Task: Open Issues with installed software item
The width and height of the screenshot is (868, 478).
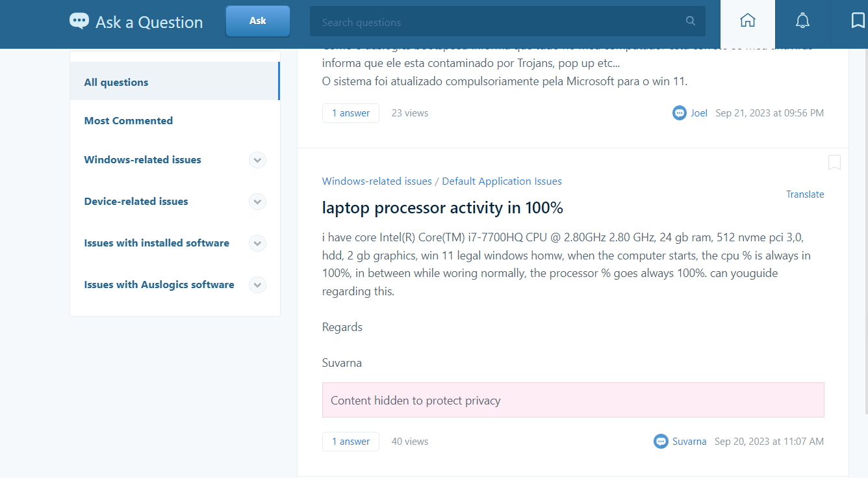Action: pos(157,243)
